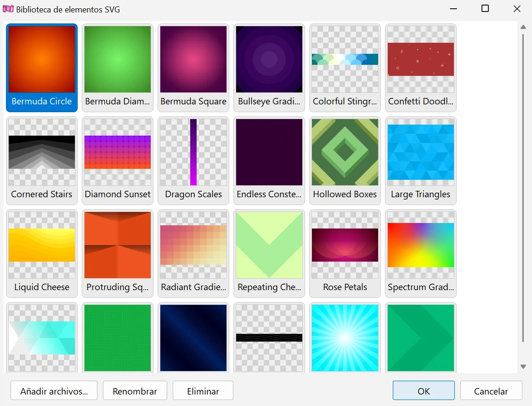532x406 pixels.
Task: Click the Añadir archivos button
Action: tap(54, 391)
